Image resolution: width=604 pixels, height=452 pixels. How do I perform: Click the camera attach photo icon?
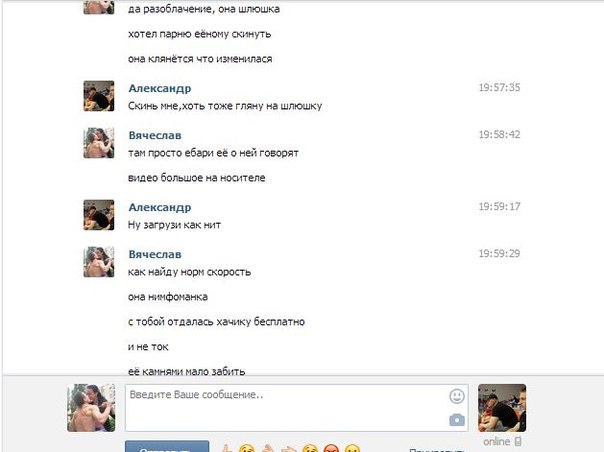click(x=456, y=420)
